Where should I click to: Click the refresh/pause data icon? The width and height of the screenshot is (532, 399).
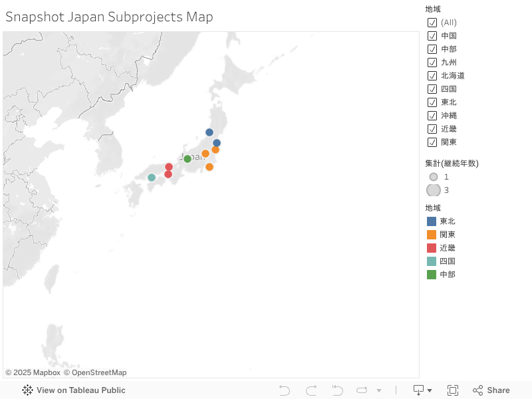tap(362, 390)
